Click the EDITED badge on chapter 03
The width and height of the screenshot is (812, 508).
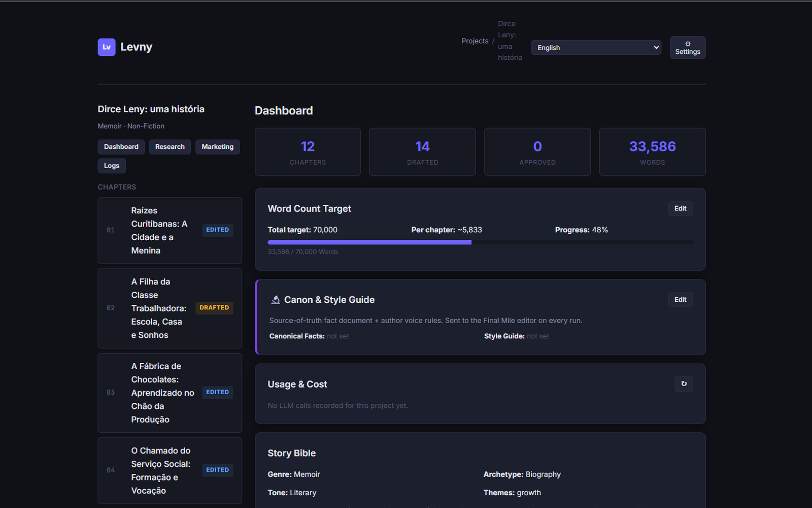coord(217,392)
